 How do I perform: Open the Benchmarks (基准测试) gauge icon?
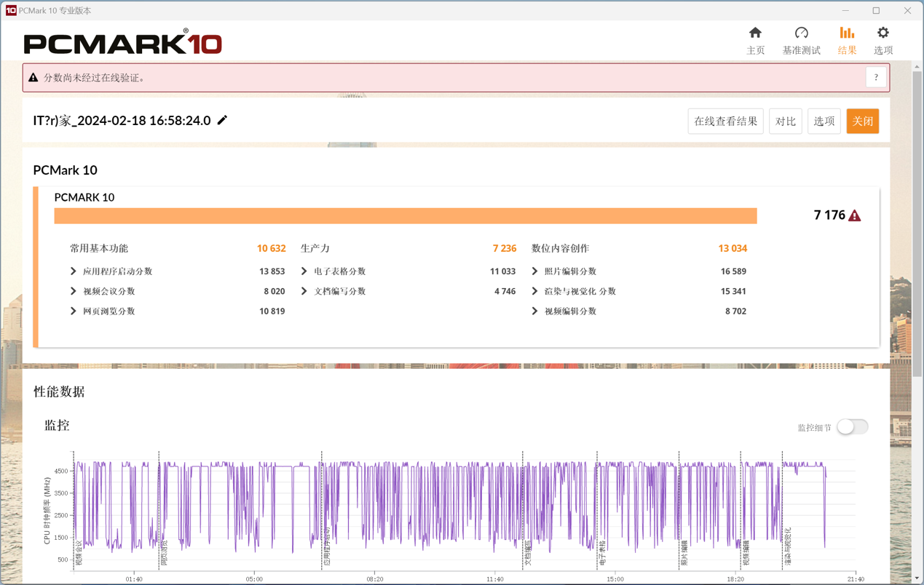tap(801, 33)
